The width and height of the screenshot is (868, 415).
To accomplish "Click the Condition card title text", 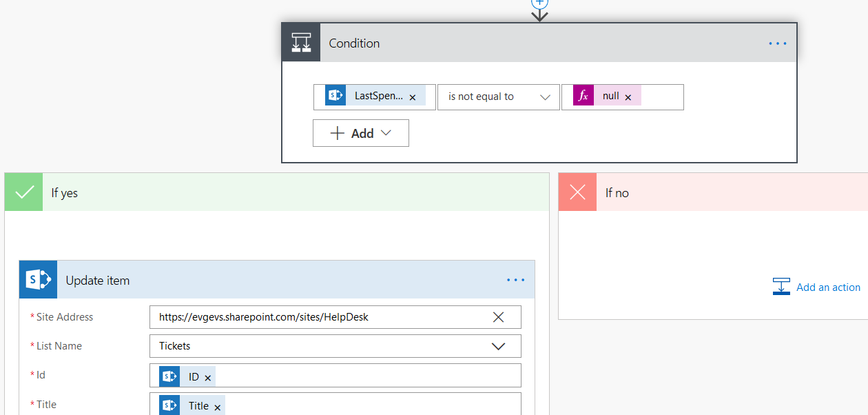I will [x=354, y=43].
